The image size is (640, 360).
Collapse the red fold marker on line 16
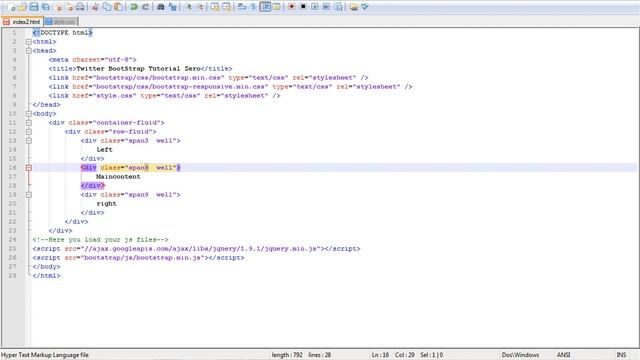pyautogui.click(x=29, y=167)
